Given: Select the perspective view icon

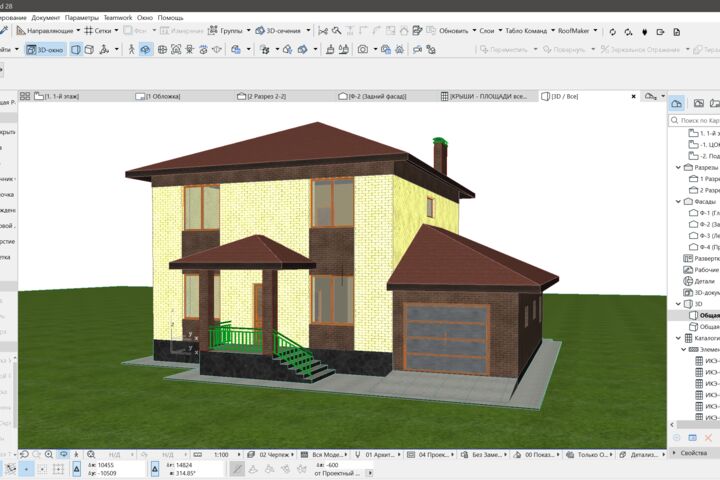Looking at the screenshot, I should (76, 50).
